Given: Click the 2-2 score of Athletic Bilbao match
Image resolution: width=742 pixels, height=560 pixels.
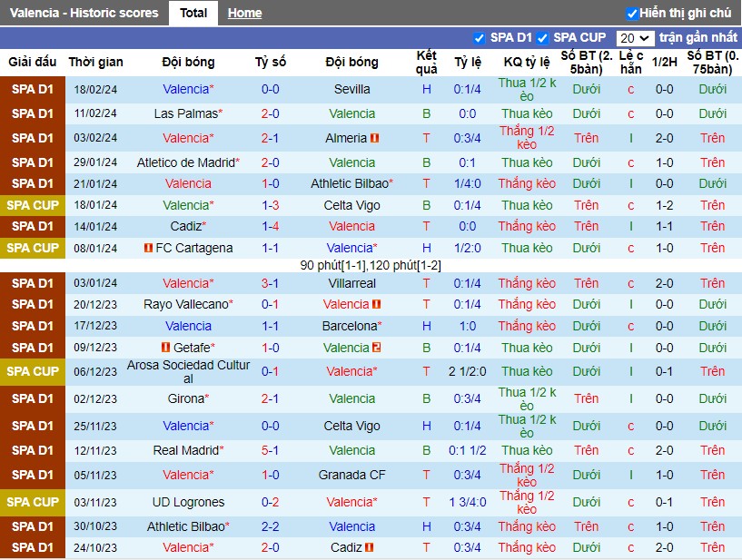Looking at the screenshot, I should tap(271, 526).
